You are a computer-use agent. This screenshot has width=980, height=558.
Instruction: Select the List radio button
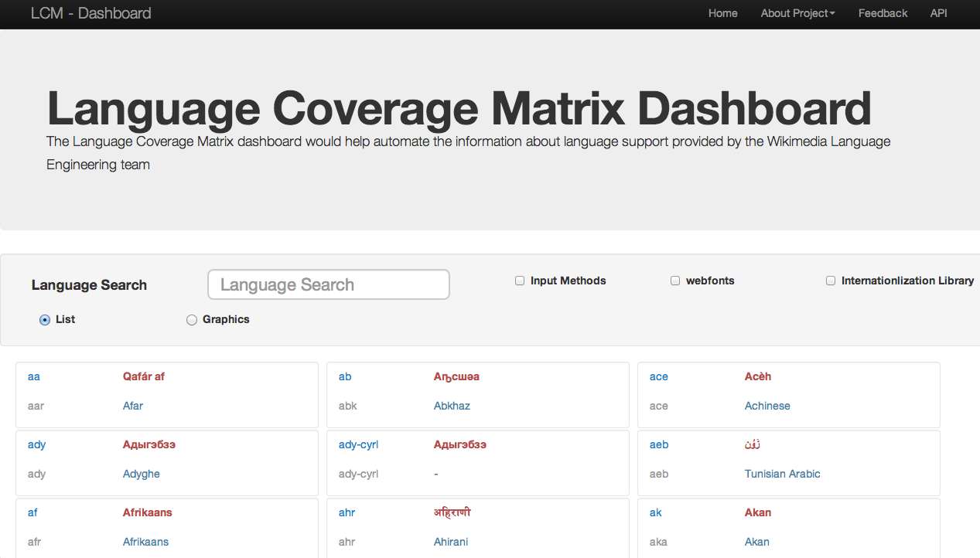(x=45, y=320)
